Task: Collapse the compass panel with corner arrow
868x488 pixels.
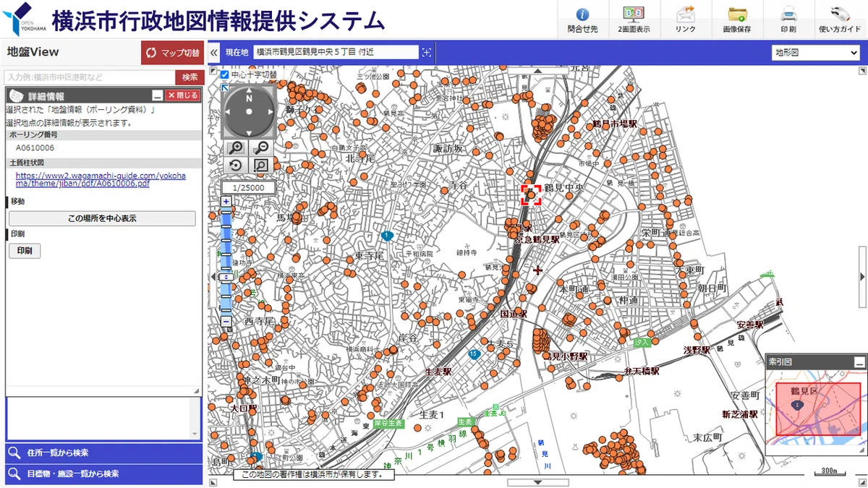Action: (x=225, y=87)
